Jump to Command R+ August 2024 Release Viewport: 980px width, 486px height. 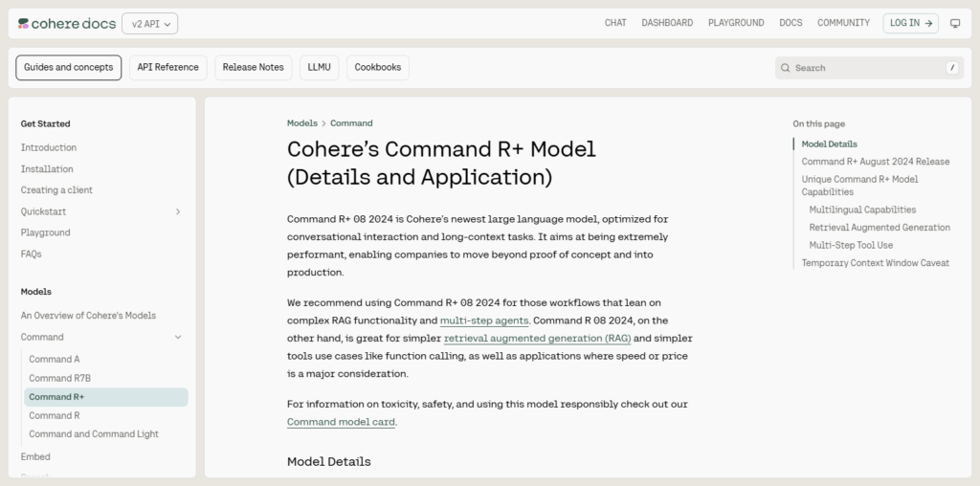(876, 162)
